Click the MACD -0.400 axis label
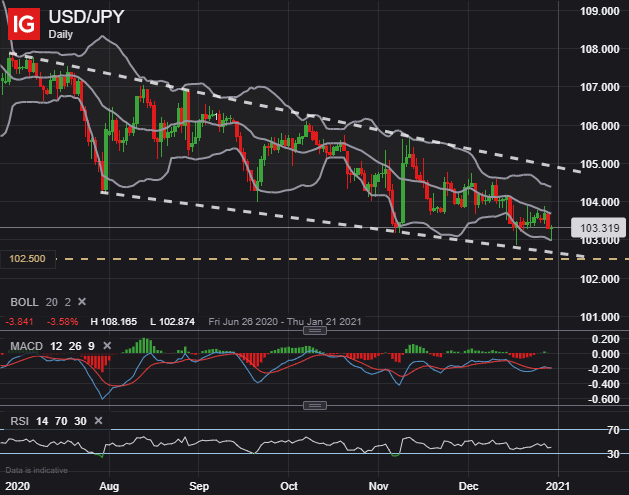The image size is (629, 495). (x=603, y=384)
